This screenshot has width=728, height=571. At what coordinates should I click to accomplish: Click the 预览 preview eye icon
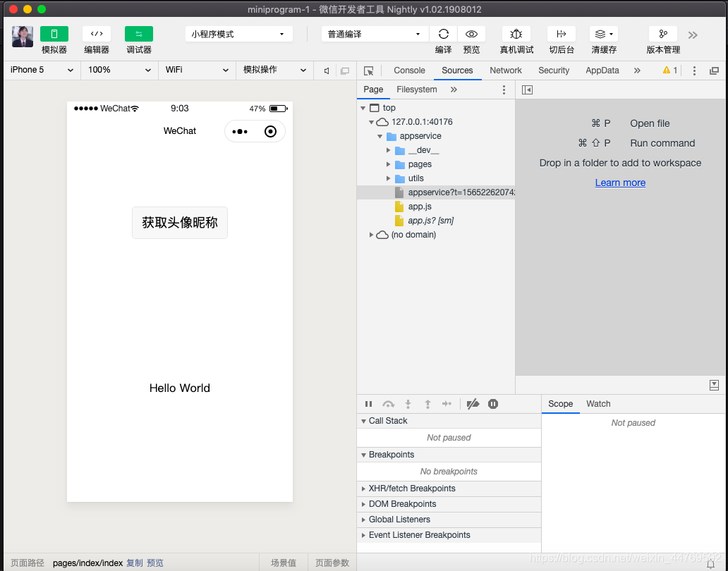(x=471, y=34)
